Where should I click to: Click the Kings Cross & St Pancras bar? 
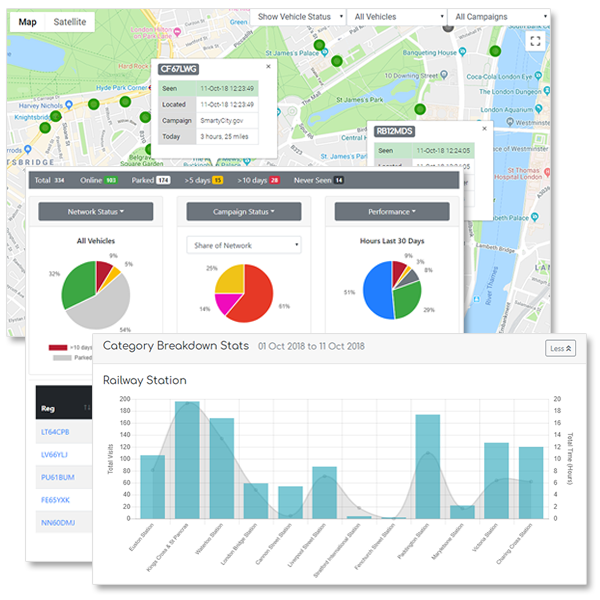point(187,460)
